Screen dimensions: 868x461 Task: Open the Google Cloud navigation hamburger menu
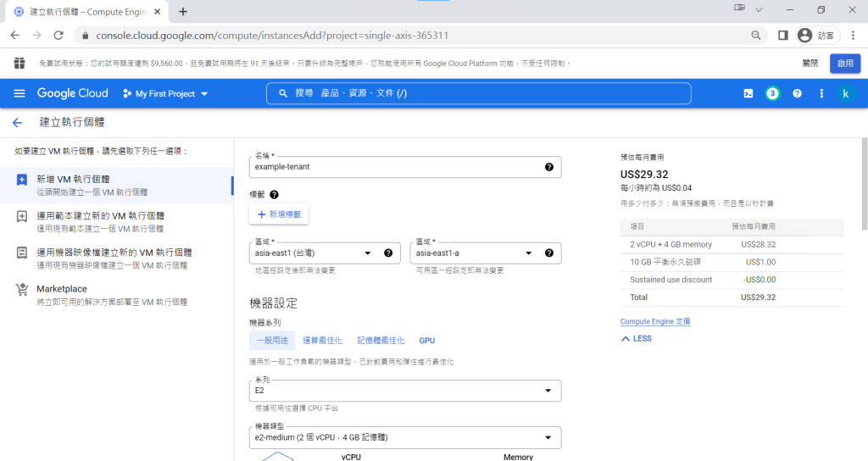[19, 93]
